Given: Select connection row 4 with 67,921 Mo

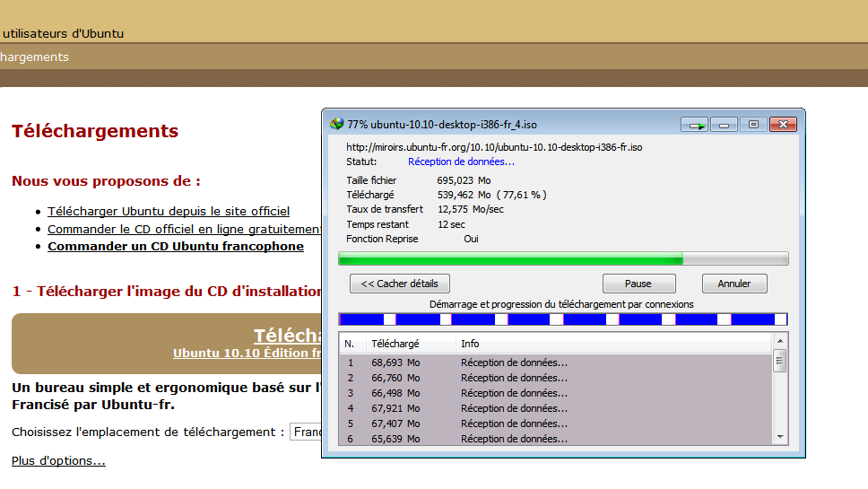Looking at the screenshot, I should pos(555,409).
